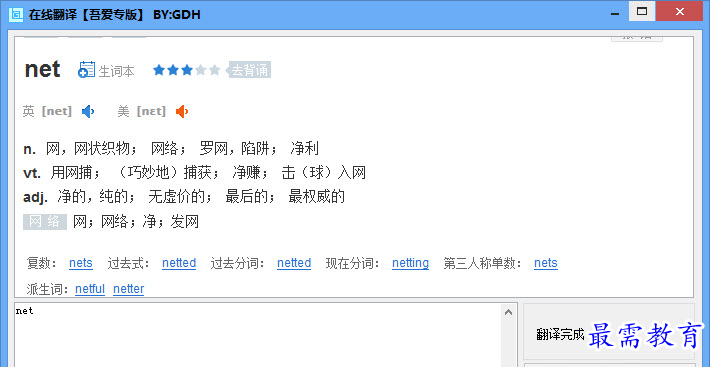Click the noun definition line starting n.

[171, 148]
